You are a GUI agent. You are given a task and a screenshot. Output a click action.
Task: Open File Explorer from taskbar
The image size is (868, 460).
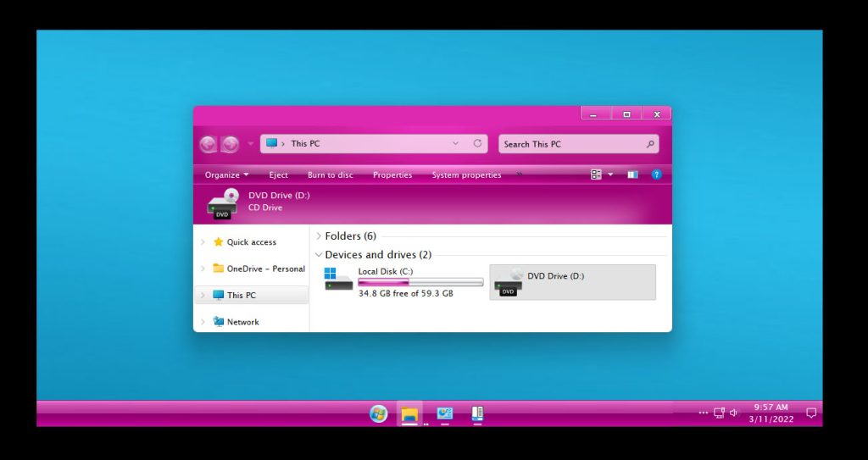coord(409,414)
